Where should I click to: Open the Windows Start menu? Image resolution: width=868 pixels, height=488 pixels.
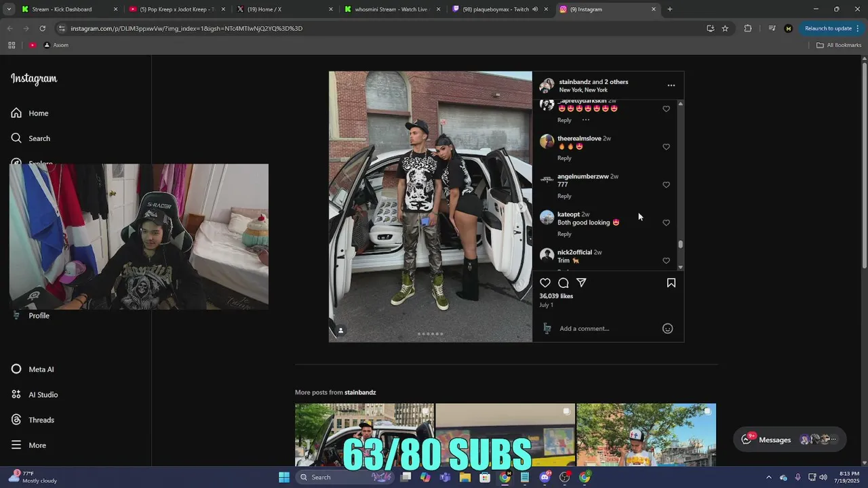coord(284,477)
